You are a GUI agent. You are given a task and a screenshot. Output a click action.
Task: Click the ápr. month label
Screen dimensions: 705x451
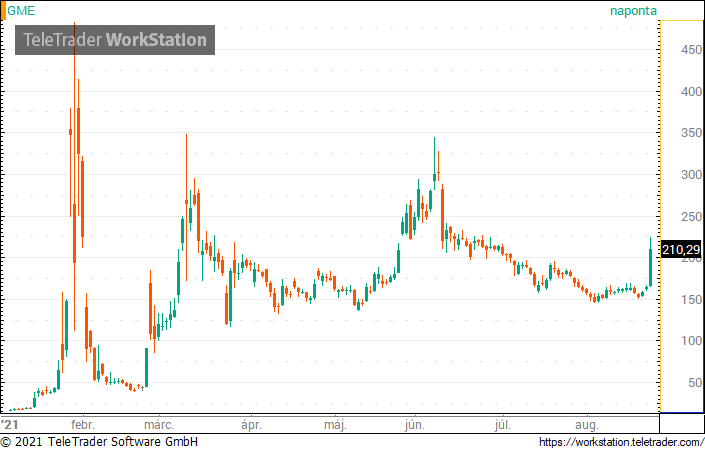(251, 425)
